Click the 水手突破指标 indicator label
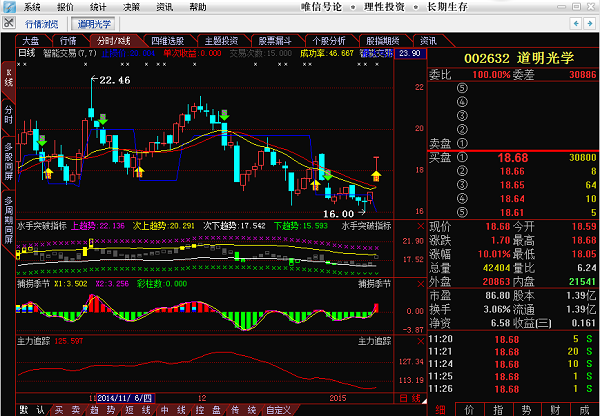The image size is (600, 416). point(42,226)
